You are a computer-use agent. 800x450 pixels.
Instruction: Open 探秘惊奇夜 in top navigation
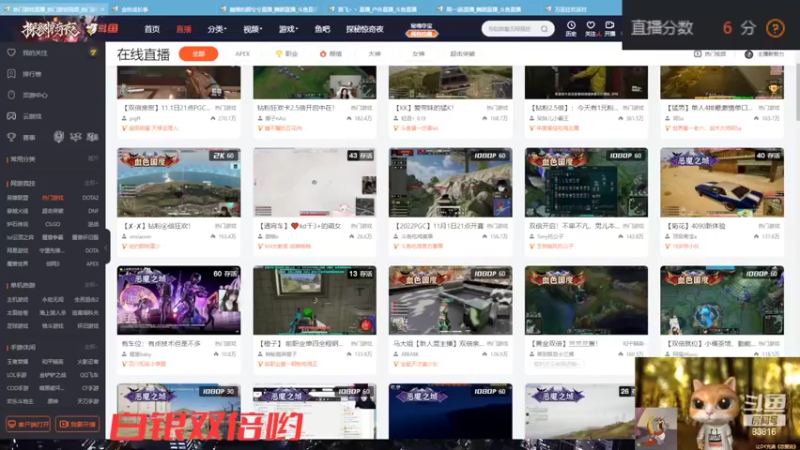(x=365, y=29)
